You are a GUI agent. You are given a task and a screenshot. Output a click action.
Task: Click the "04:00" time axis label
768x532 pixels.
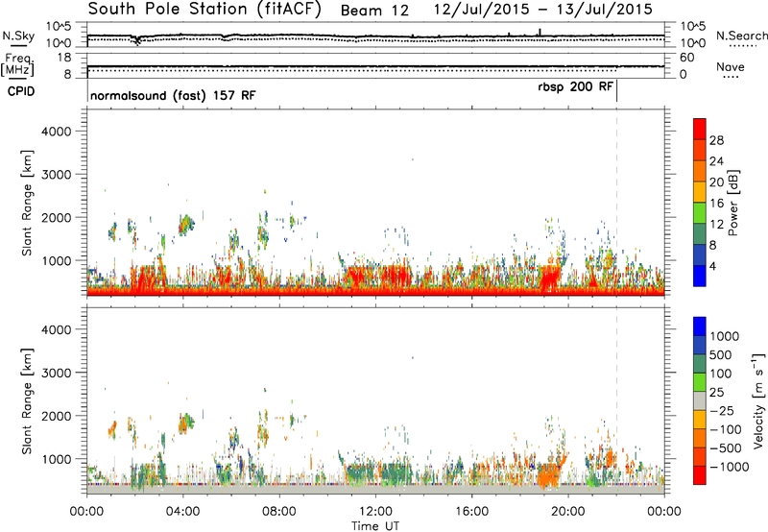(x=183, y=512)
